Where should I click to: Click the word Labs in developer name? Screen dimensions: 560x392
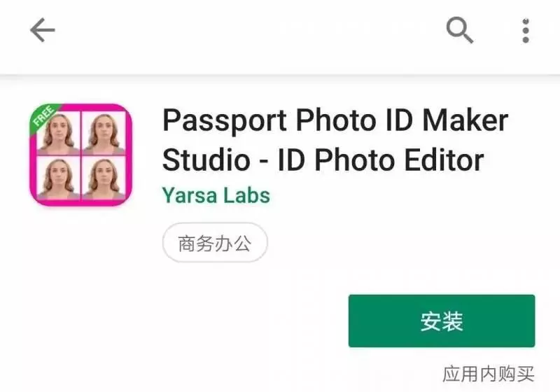247,195
